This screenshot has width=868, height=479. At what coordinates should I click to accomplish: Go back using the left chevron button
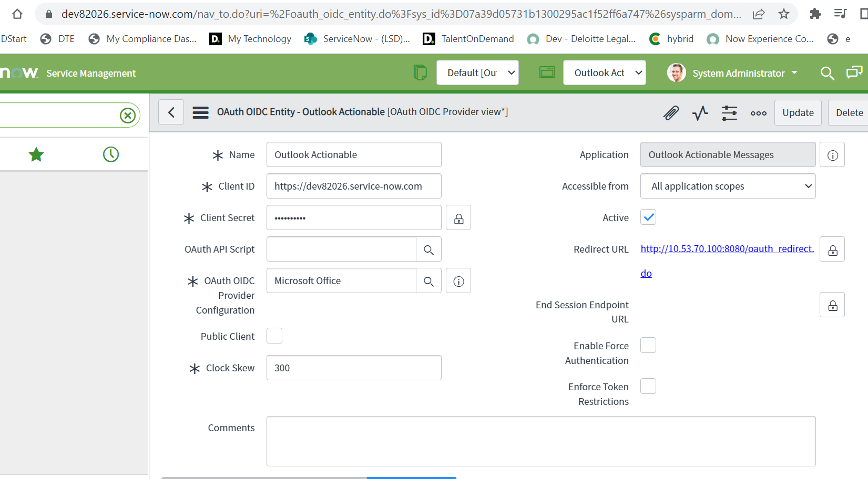point(171,112)
